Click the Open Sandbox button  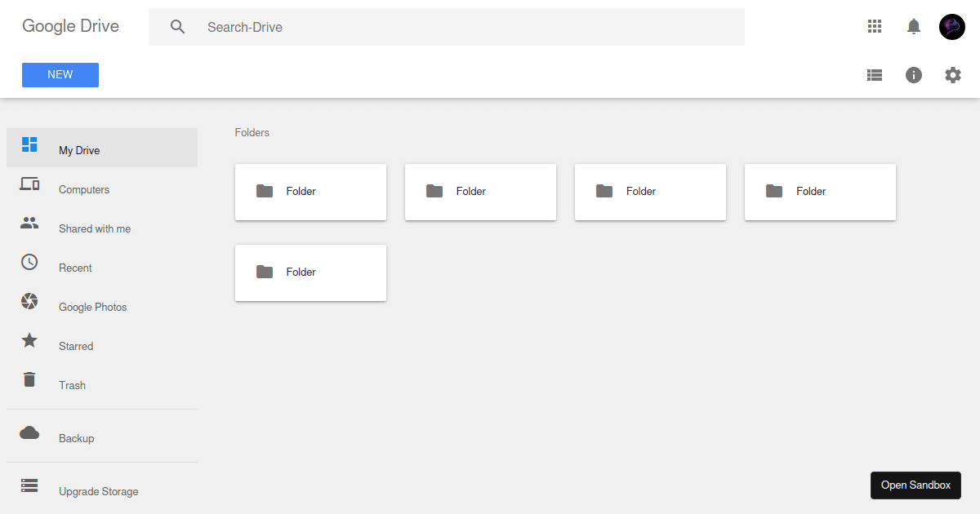[915, 485]
